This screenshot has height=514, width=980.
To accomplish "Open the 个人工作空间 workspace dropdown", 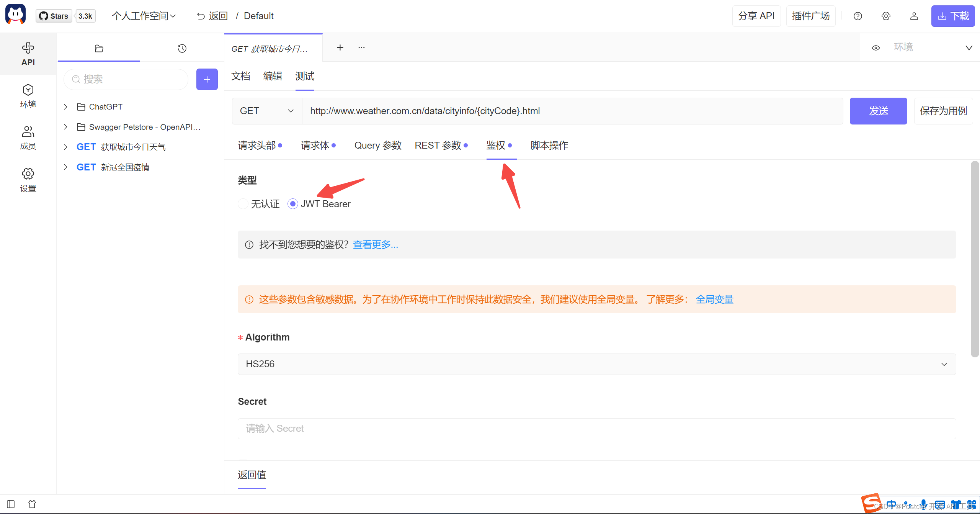I will pos(144,16).
